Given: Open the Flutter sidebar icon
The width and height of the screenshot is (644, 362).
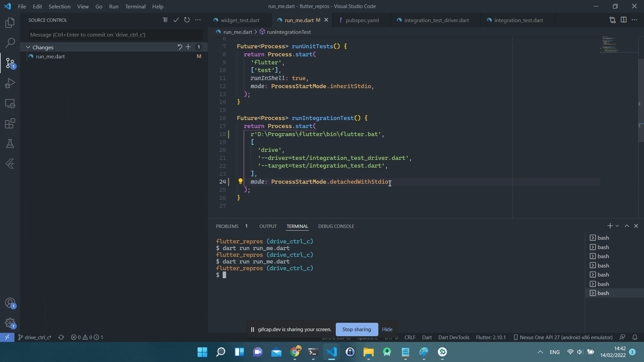Looking at the screenshot, I should [x=10, y=164].
